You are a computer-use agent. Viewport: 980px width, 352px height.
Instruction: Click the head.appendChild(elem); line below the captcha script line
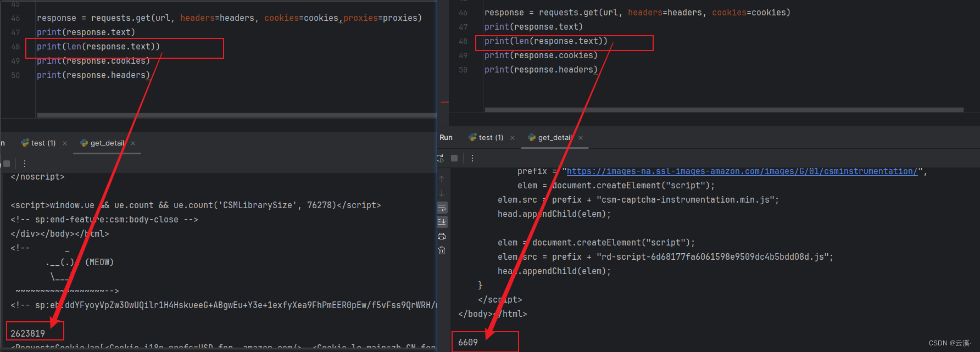coord(554,214)
